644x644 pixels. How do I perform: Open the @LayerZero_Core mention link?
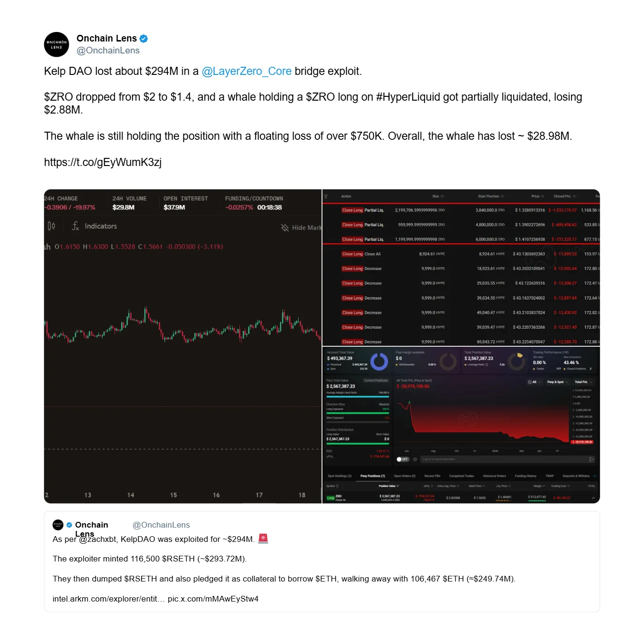click(x=246, y=71)
